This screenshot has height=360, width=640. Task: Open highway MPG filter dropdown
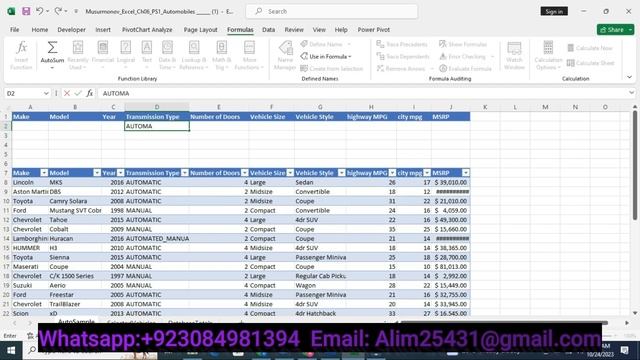coord(392,173)
